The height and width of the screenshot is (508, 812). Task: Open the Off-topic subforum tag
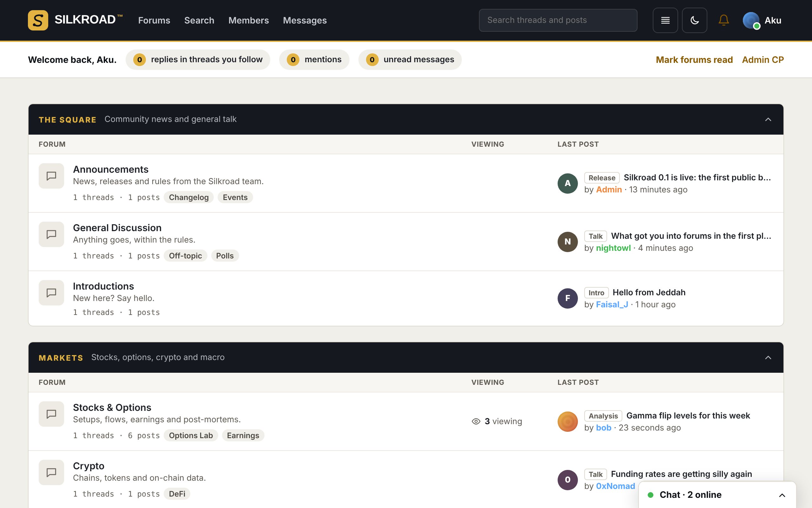click(185, 256)
